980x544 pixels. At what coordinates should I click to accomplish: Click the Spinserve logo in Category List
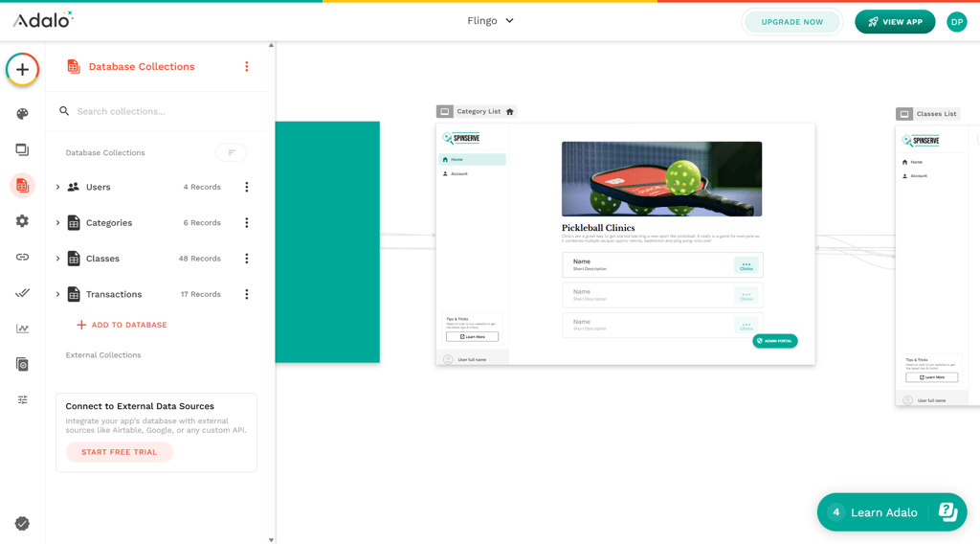(x=461, y=138)
